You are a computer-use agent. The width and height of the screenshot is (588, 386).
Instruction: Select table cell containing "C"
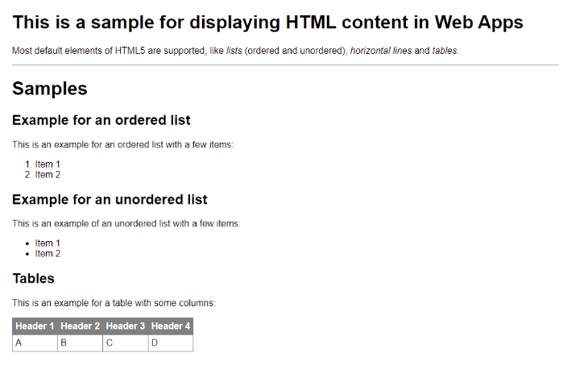(126, 343)
